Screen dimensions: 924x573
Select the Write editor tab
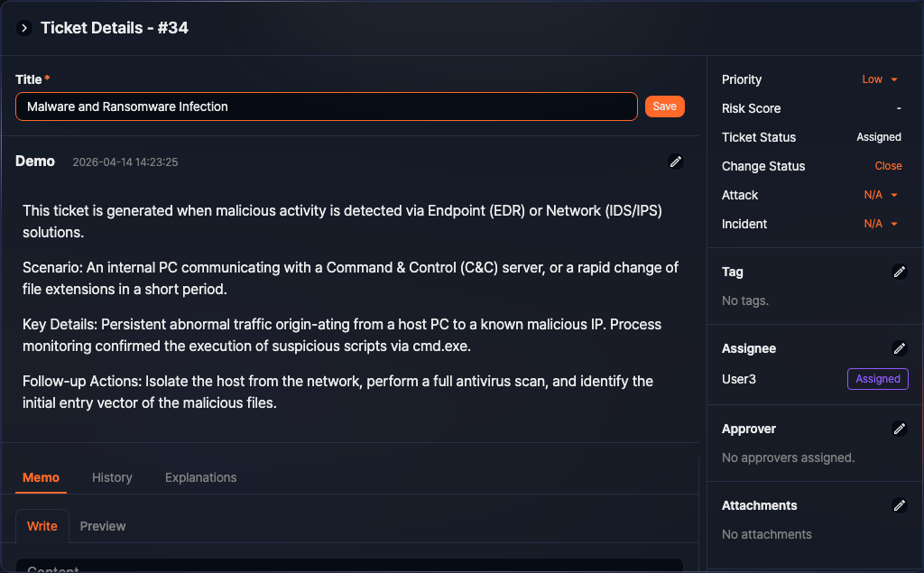(x=42, y=526)
